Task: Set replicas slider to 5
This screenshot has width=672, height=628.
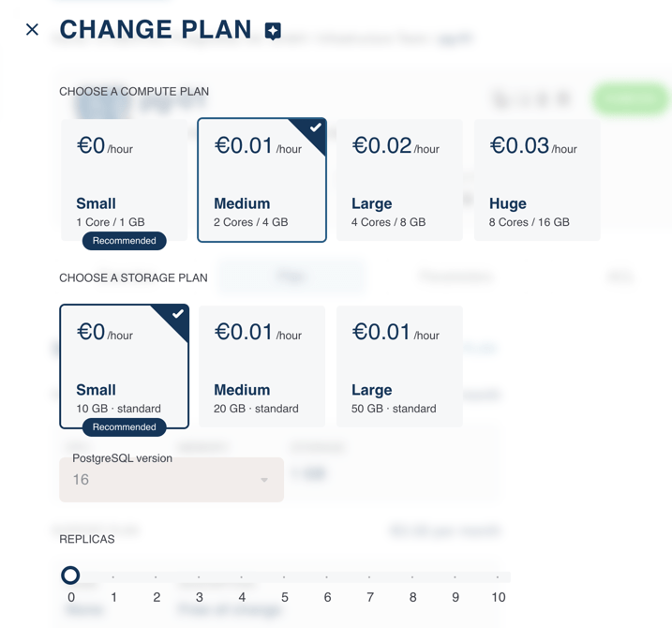Action: (284, 576)
